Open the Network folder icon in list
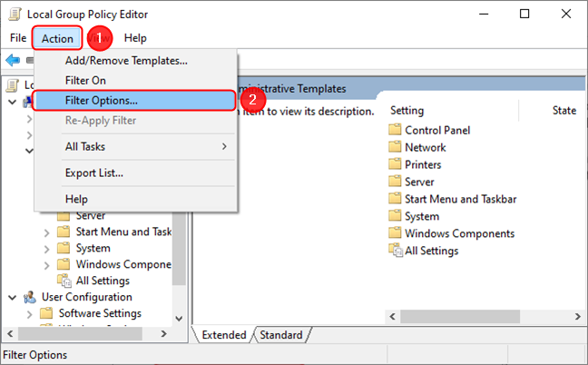The width and height of the screenshot is (588, 365). coord(395,147)
